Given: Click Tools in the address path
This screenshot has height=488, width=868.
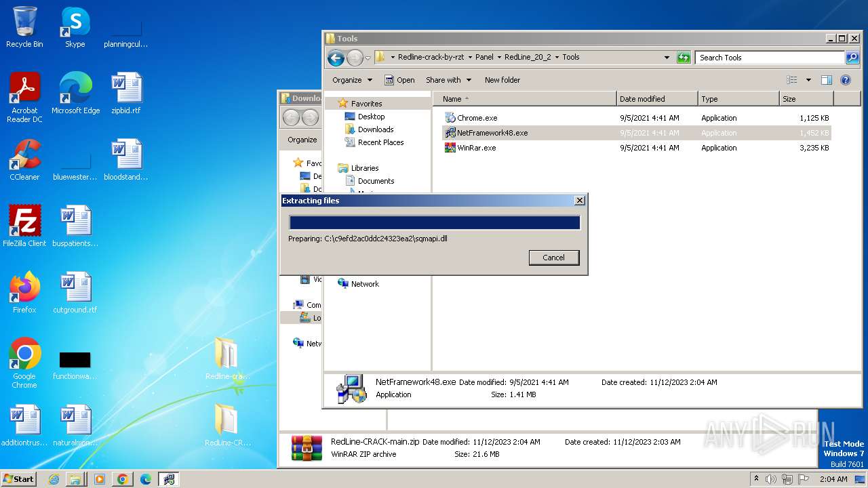Looking at the screenshot, I should pyautogui.click(x=571, y=58).
